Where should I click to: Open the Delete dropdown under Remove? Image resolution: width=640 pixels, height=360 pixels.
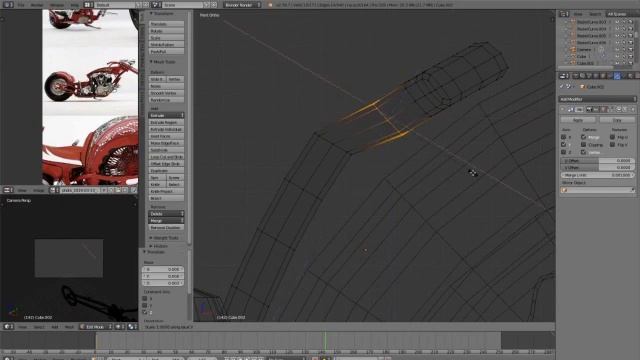point(166,213)
